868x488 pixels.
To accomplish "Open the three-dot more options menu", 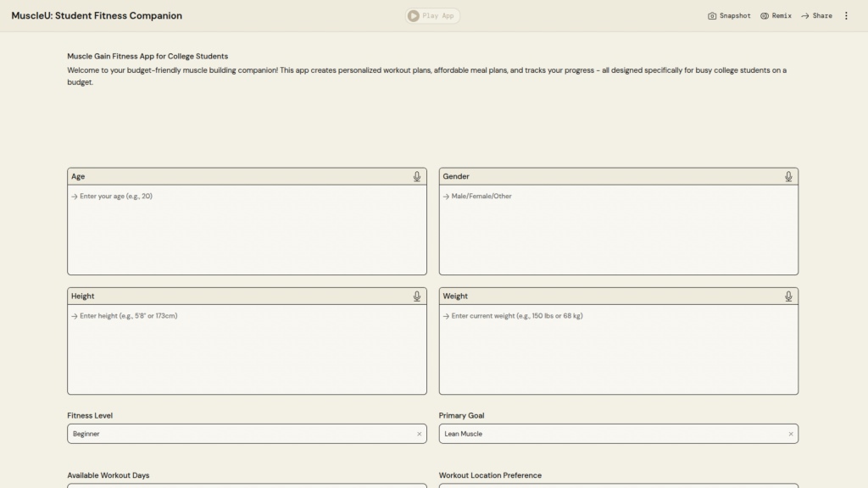I will [x=846, y=16].
